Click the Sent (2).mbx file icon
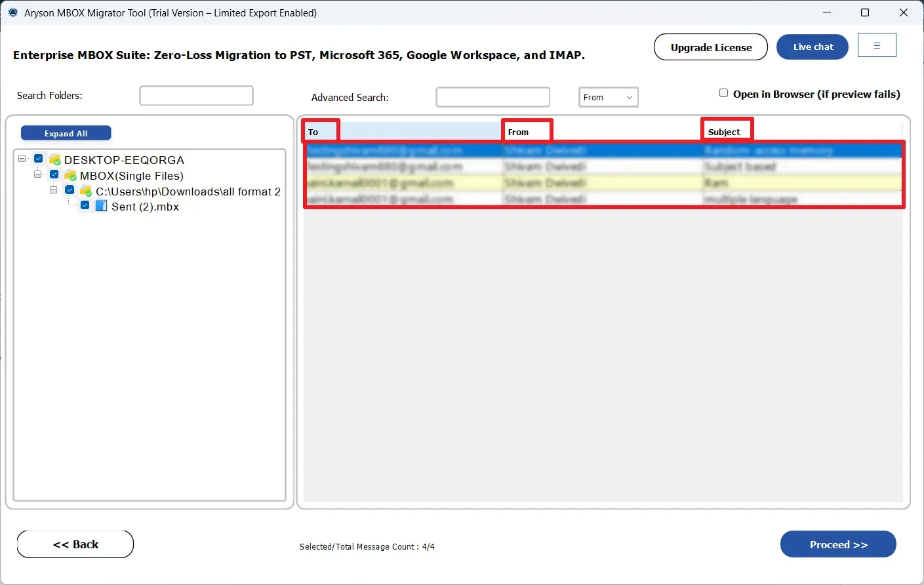Viewport: 924px width, 585px height. (x=101, y=206)
